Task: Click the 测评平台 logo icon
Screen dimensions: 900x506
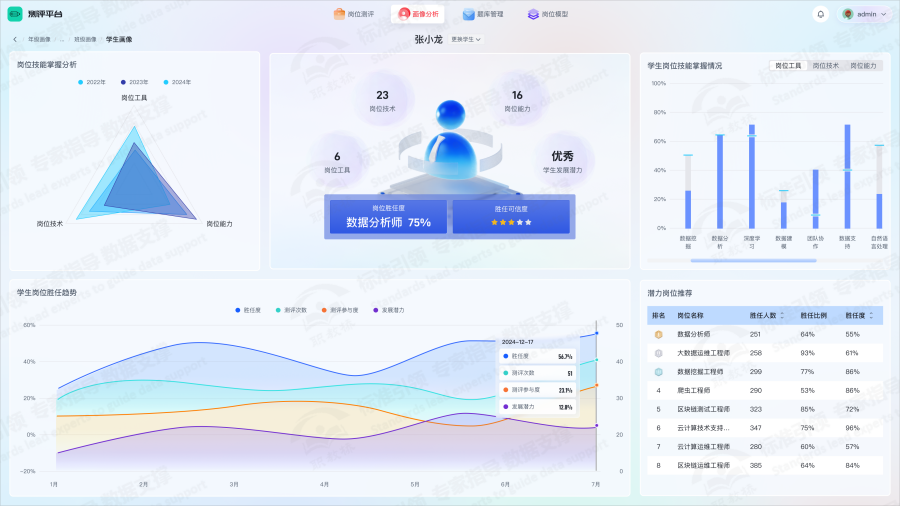Action: click(x=15, y=14)
